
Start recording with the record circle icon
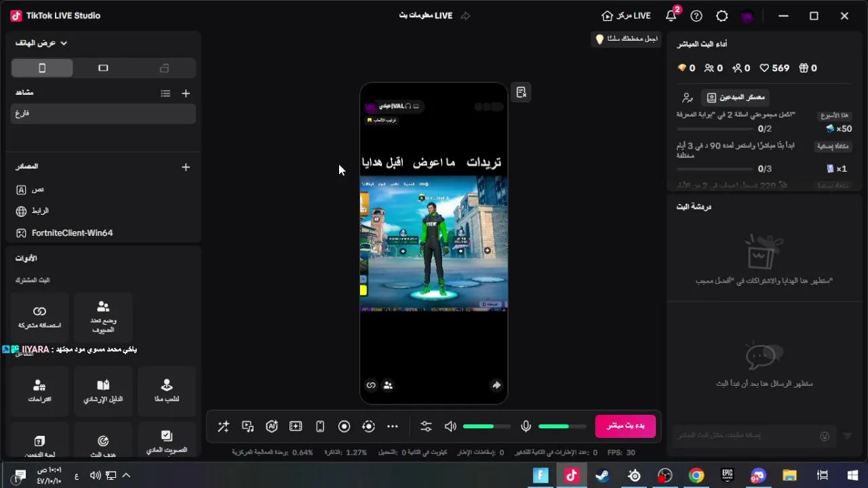click(344, 426)
